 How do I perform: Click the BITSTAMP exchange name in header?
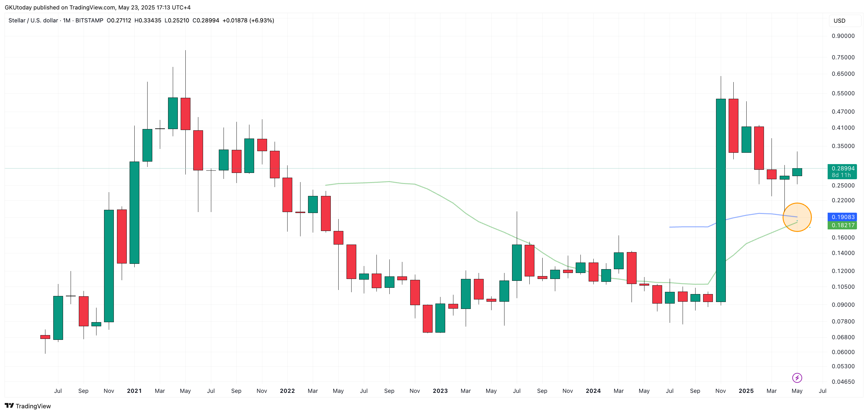(89, 20)
